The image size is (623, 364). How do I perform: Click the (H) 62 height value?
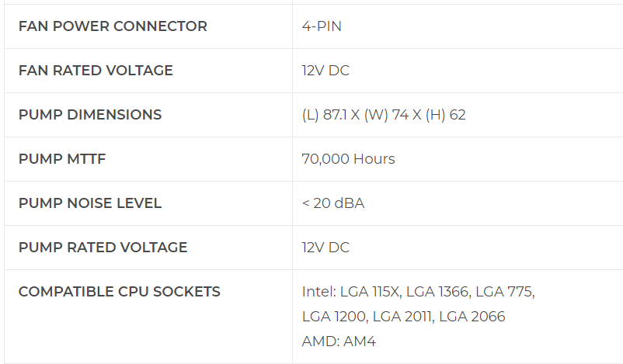click(x=445, y=115)
